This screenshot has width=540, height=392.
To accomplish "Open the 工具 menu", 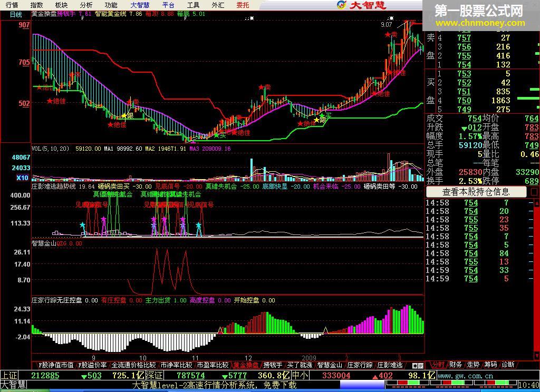I will point(193,5).
